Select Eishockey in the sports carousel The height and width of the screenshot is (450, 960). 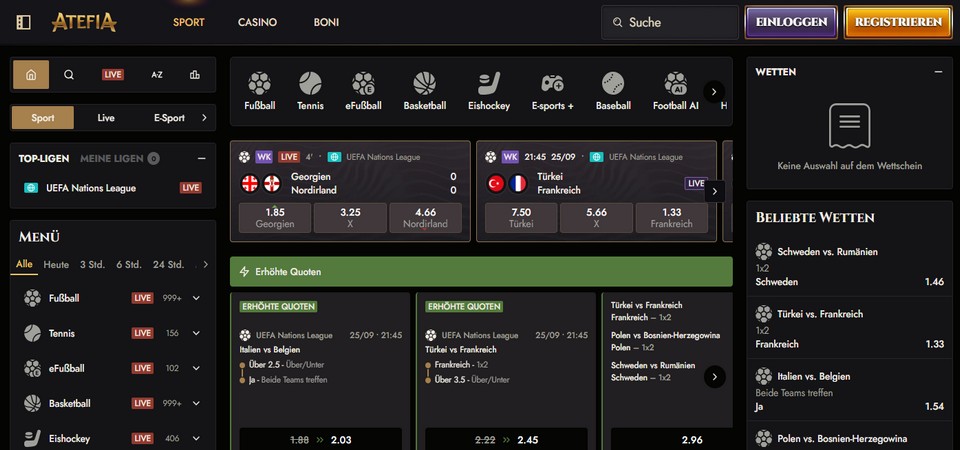[489, 91]
